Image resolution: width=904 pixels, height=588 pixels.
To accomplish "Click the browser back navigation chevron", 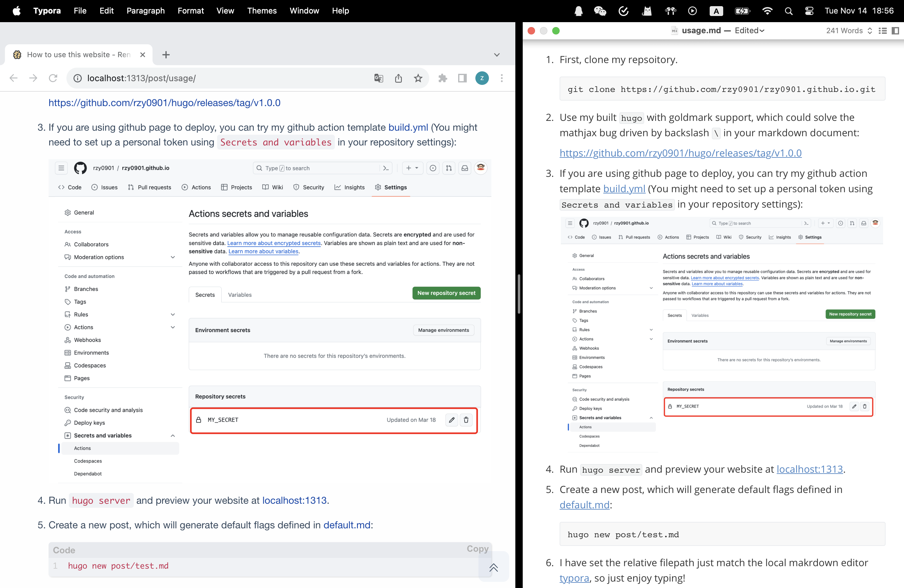I will pyautogui.click(x=13, y=78).
